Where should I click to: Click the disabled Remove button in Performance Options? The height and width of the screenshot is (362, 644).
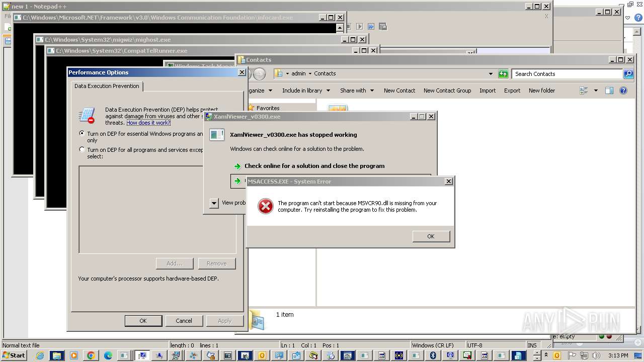pyautogui.click(x=216, y=263)
